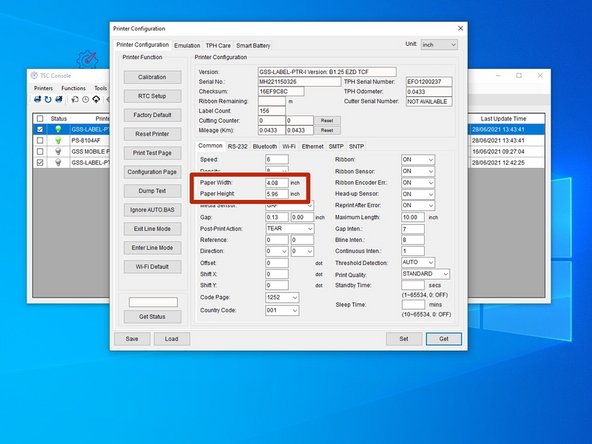Viewport: 592px width, 444px height.
Task: Open the Bluetooth settings tab
Action: (x=265, y=146)
